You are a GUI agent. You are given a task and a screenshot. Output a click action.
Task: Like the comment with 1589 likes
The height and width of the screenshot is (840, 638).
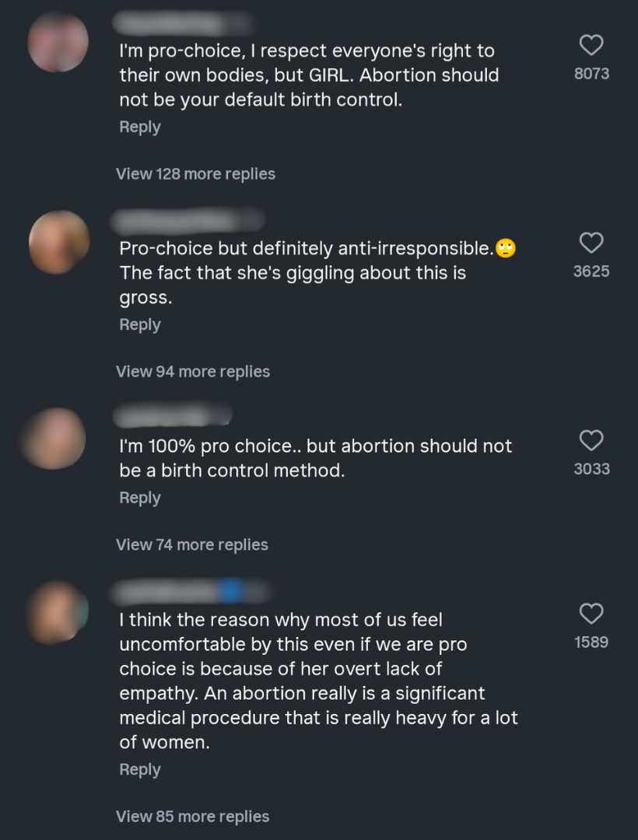(591, 614)
